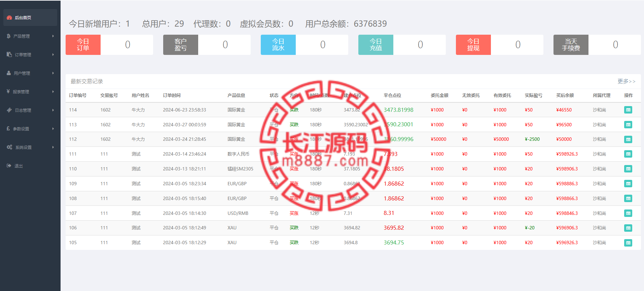Open 订单管理 menu item
Viewport: 644px width, 291px height.
(30, 55)
